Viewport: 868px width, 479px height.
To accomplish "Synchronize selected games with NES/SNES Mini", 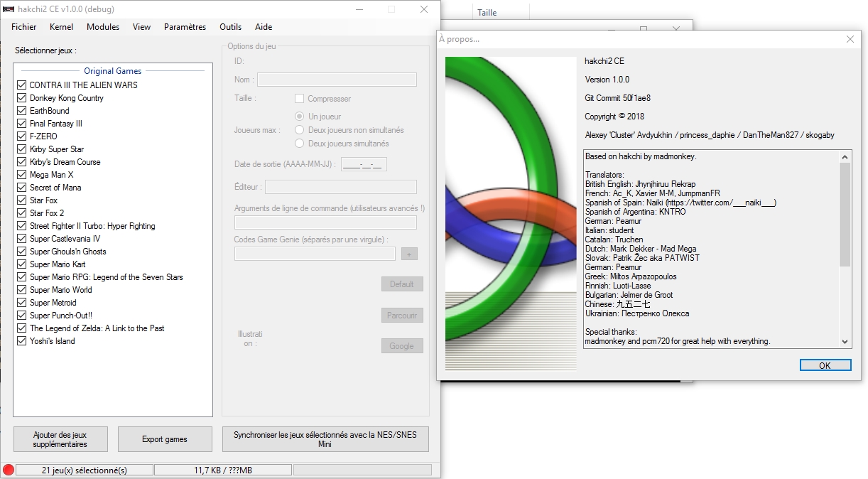I will (x=325, y=439).
